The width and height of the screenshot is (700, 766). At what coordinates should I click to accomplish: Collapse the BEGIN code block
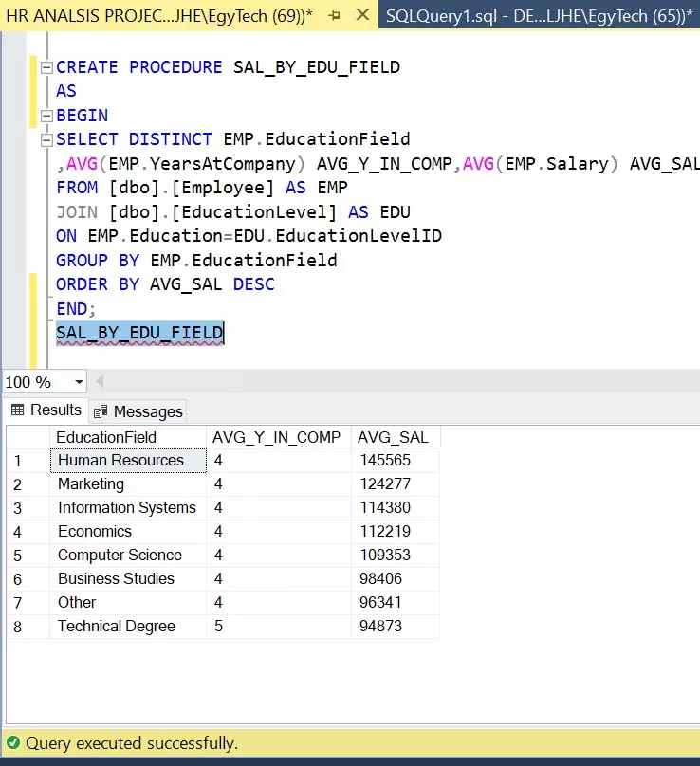46,116
